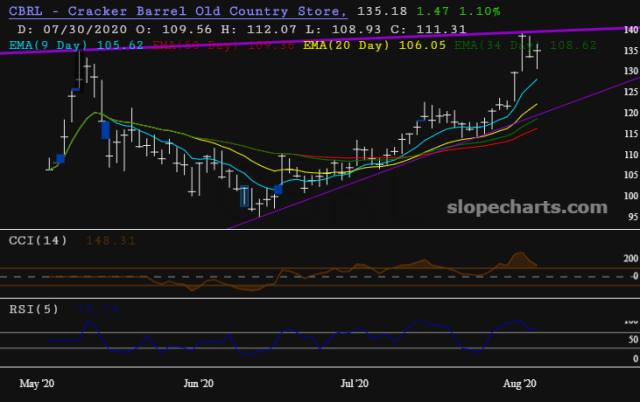640x402 pixels.
Task: Click the May '20 date axis label
Action: 35,383
